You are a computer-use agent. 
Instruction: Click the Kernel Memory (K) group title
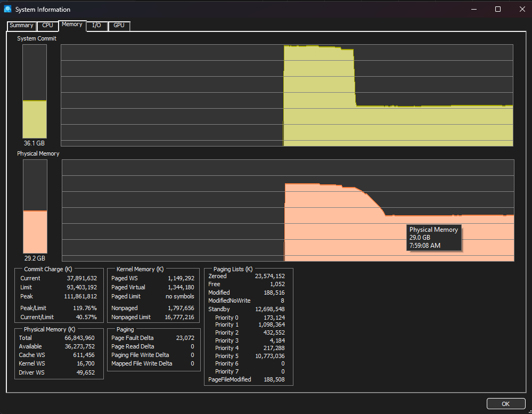click(x=140, y=269)
